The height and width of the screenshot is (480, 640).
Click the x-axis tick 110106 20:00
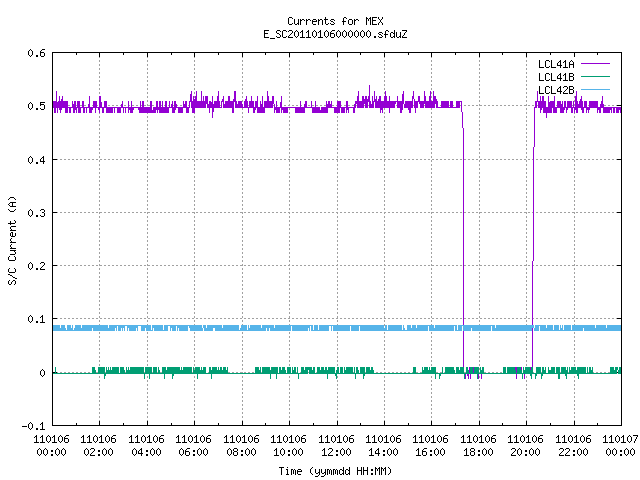pyautogui.click(x=525, y=446)
